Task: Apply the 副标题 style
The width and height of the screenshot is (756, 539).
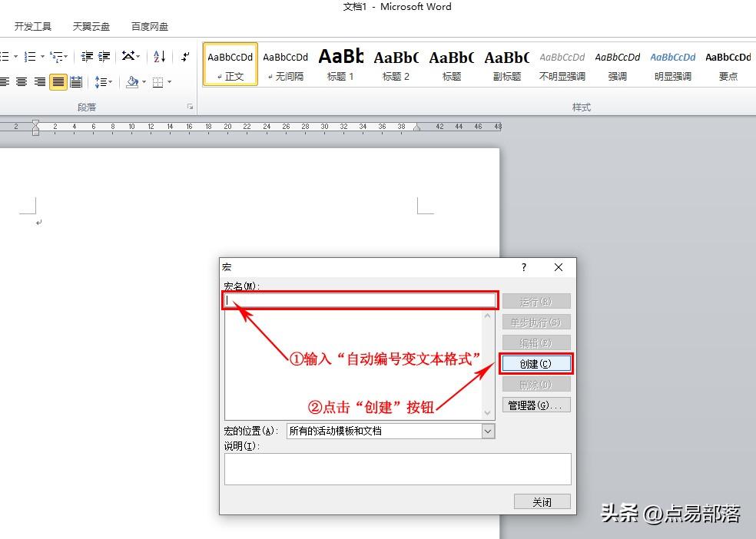Action: coord(507,64)
